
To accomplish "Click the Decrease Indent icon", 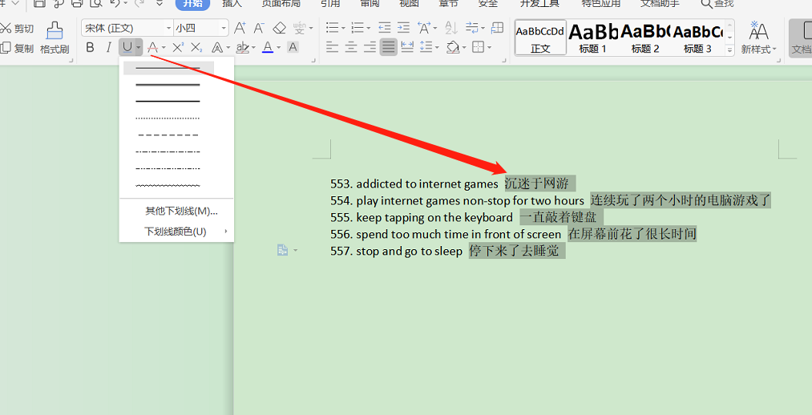I will pos(384,27).
